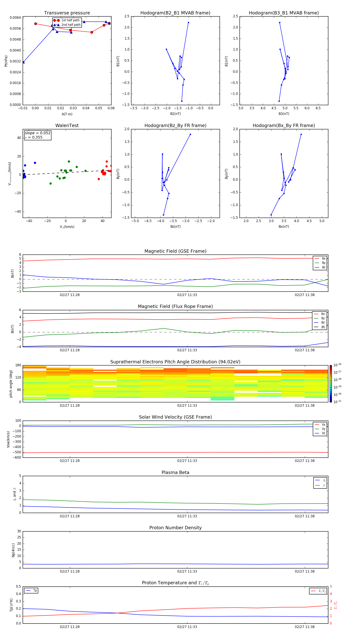Click the "Magnetic Field (GSE Frame)" title

(x=175, y=251)
